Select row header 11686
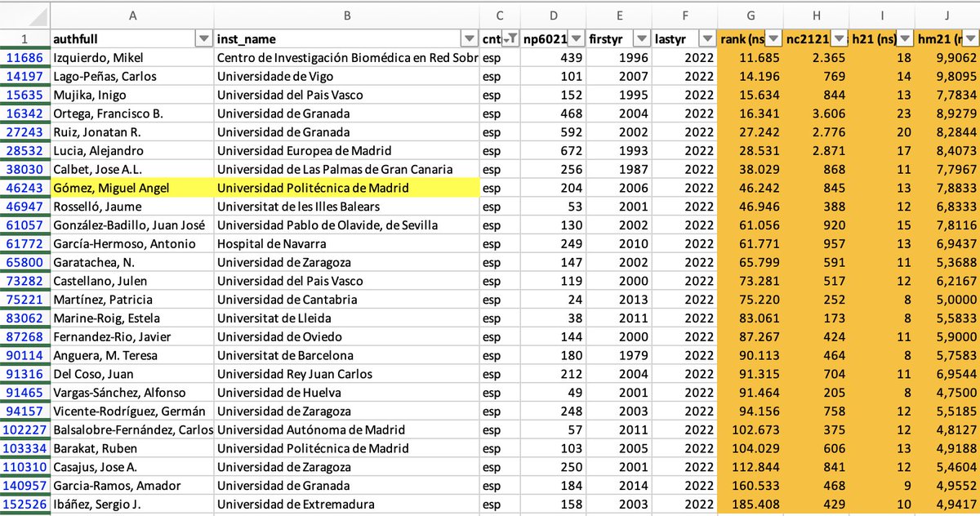Screen dimensions: 980x516 pyautogui.click(x=24, y=58)
